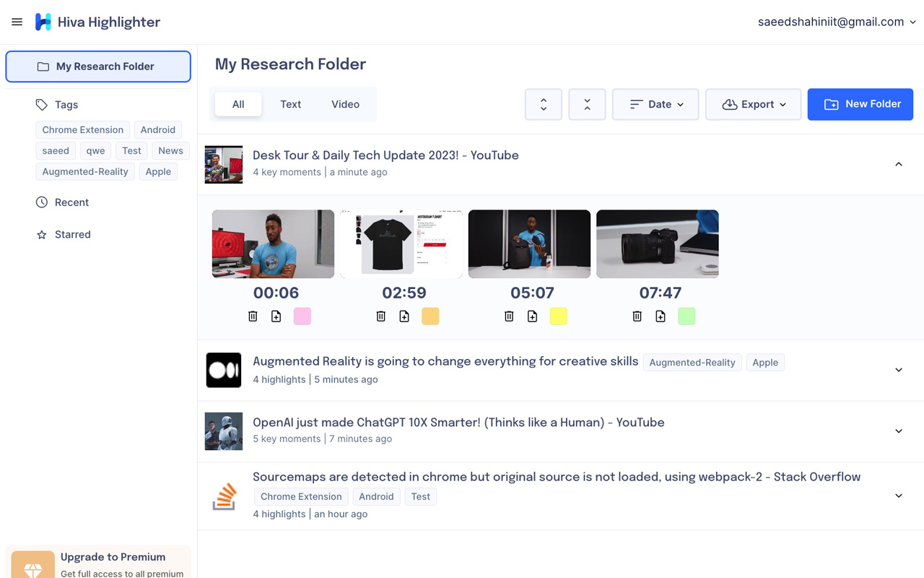Image resolution: width=924 pixels, height=578 pixels.
Task: Open the Desk Tour & Daily Tech Update title
Action: coord(385,155)
